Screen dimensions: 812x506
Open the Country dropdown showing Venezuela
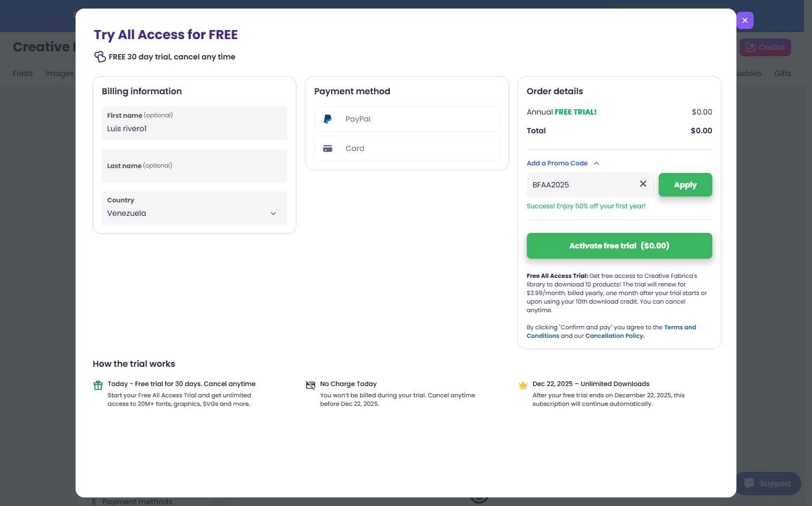(195, 208)
